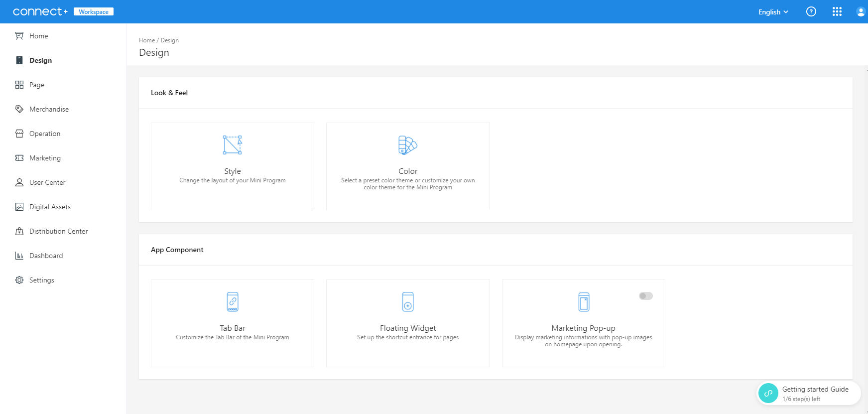This screenshot has height=414, width=868.
Task: Click 'Set up the shortcut entrance' description
Action: pyautogui.click(x=408, y=337)
